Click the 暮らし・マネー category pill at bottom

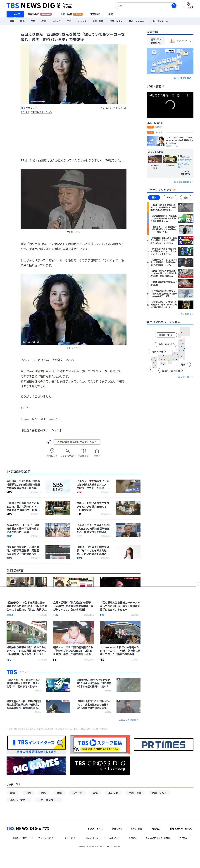(19, 800)
